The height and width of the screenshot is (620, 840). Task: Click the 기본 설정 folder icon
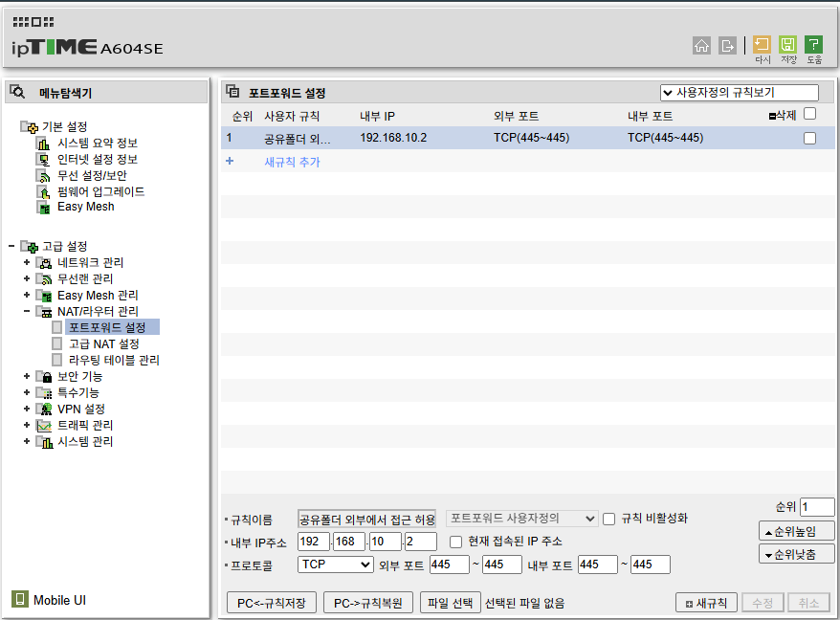click(x=29, y=127)
